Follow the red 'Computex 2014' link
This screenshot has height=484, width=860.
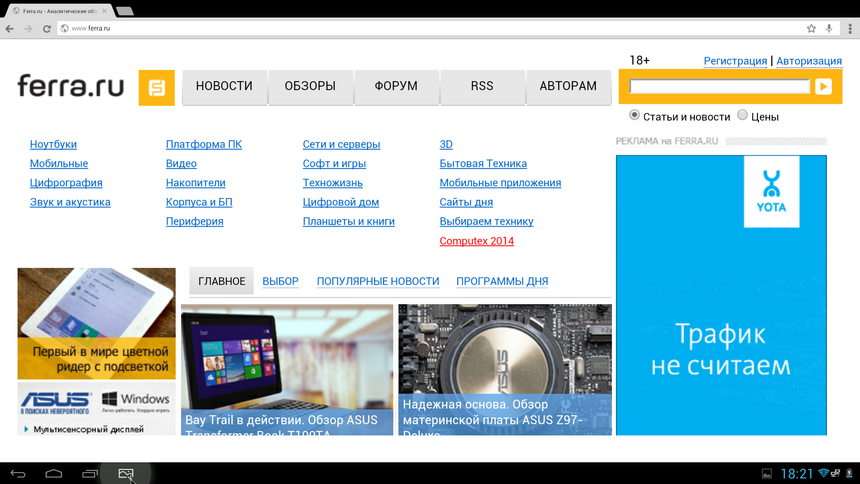[x=476, y=241]
